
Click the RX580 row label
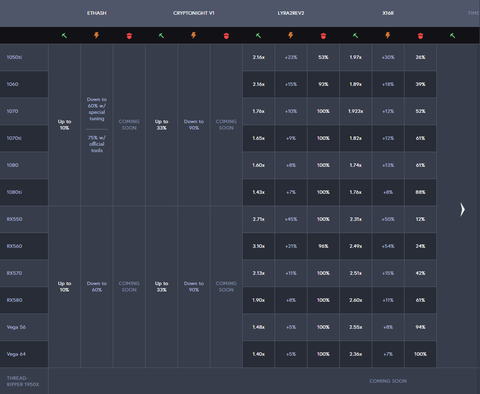click(14, 300)
